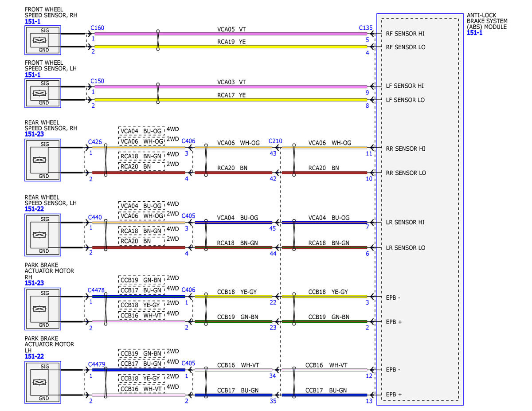Click pin number 43 at connector C210

point(273,153)
